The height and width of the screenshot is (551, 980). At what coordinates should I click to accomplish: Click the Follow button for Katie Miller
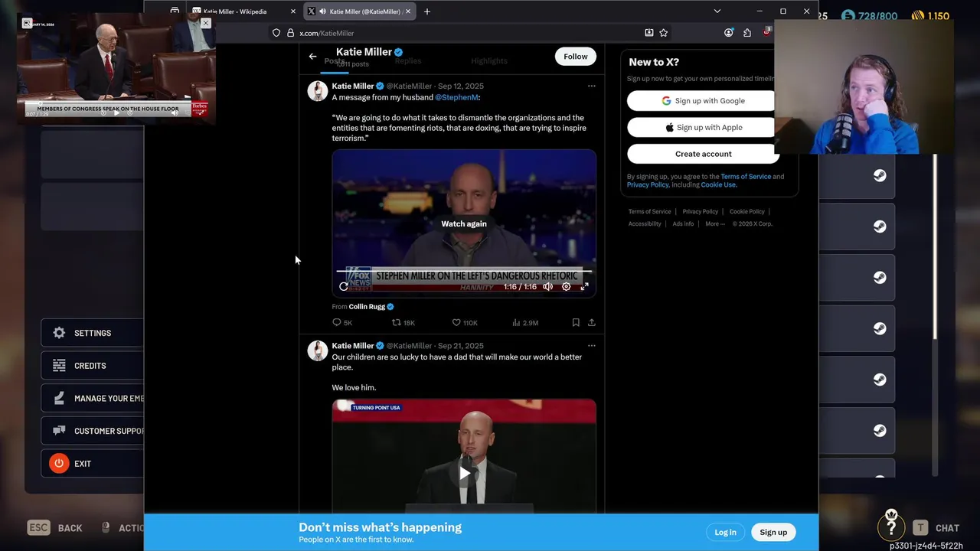pos(576,57)
